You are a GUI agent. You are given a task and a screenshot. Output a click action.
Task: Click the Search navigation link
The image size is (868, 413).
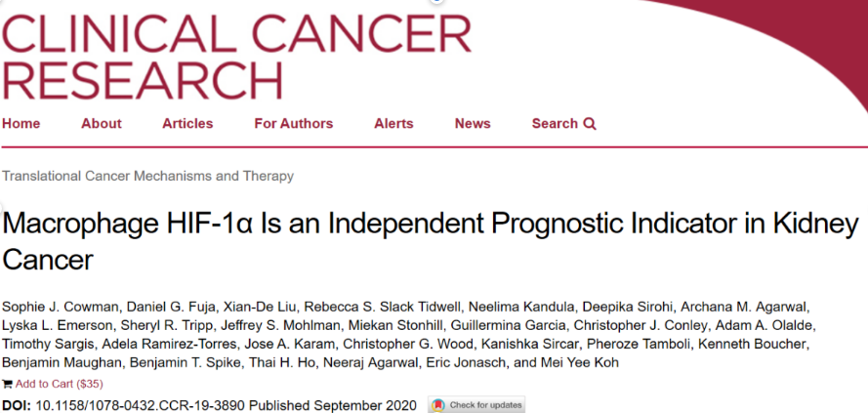click(563, 123)
